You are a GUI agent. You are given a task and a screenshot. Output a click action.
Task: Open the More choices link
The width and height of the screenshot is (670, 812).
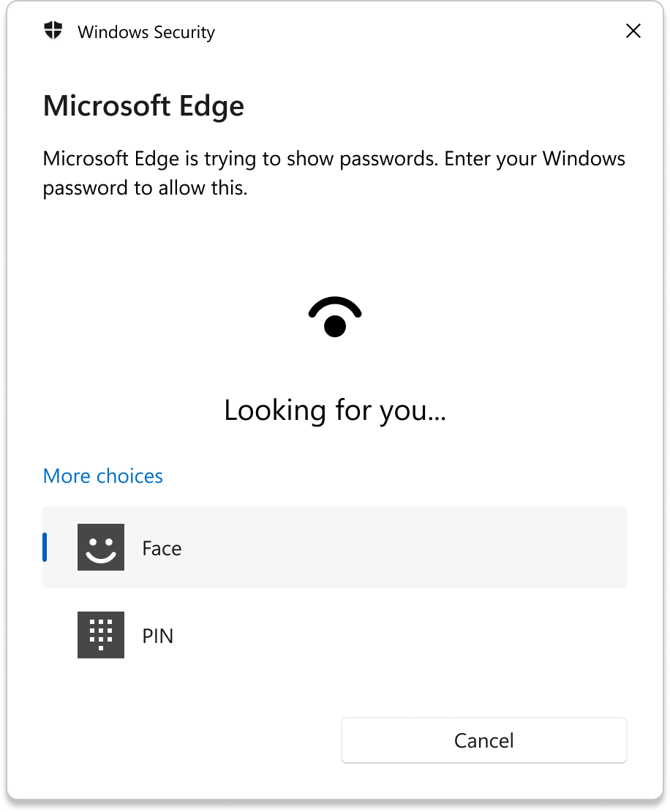click(103, 476)
